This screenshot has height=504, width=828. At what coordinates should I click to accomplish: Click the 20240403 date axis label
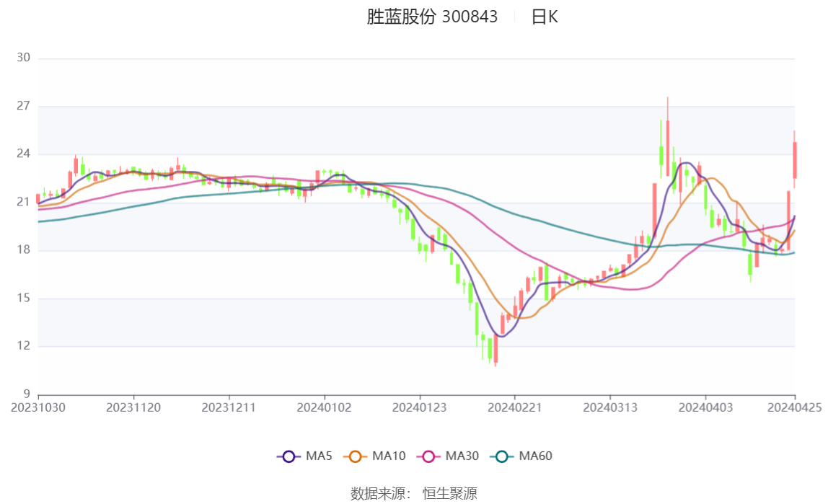pos(705,407)
